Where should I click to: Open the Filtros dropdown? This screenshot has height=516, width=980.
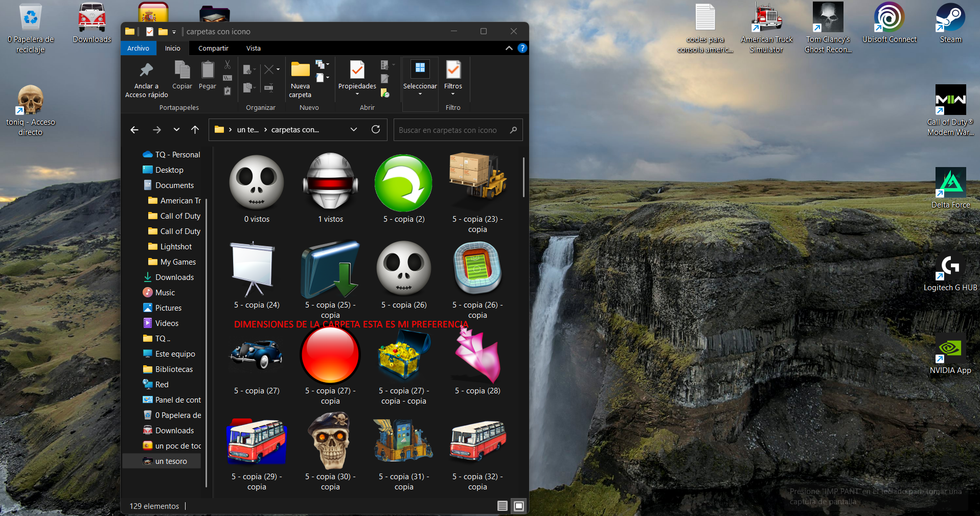coord(453,94)
